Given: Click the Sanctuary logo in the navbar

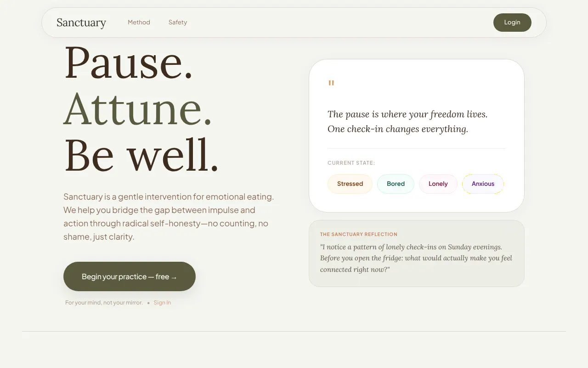Looking at the screenshot, I should point(81,22).
